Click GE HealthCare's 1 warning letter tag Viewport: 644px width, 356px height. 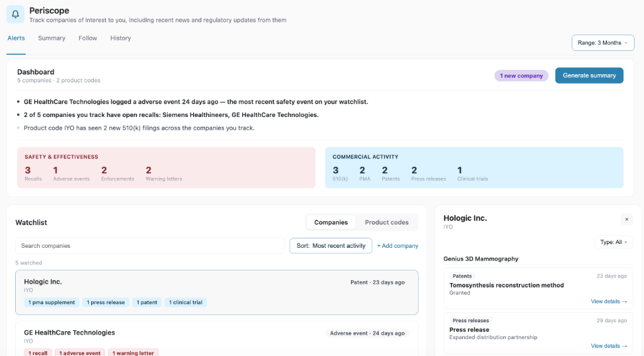(133, 353)
